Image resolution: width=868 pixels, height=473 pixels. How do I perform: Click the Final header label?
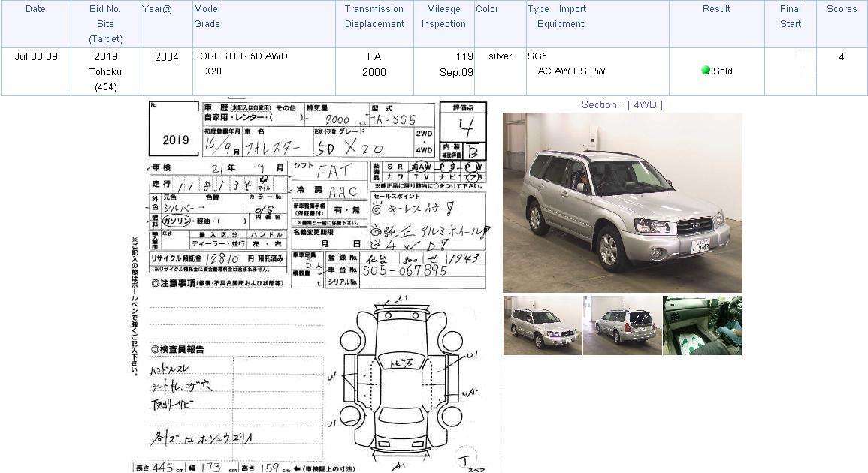pyautogui.click(x=791, y=9)
